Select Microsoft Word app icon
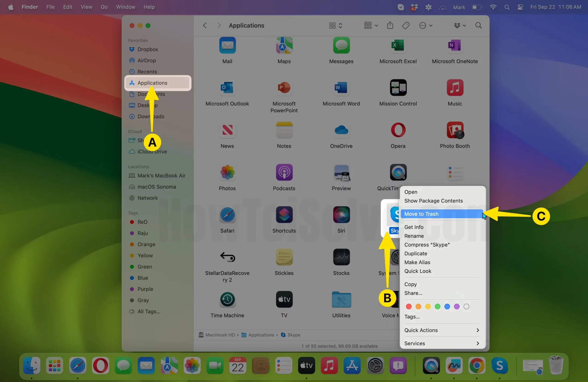 click(x=341, y=88)
